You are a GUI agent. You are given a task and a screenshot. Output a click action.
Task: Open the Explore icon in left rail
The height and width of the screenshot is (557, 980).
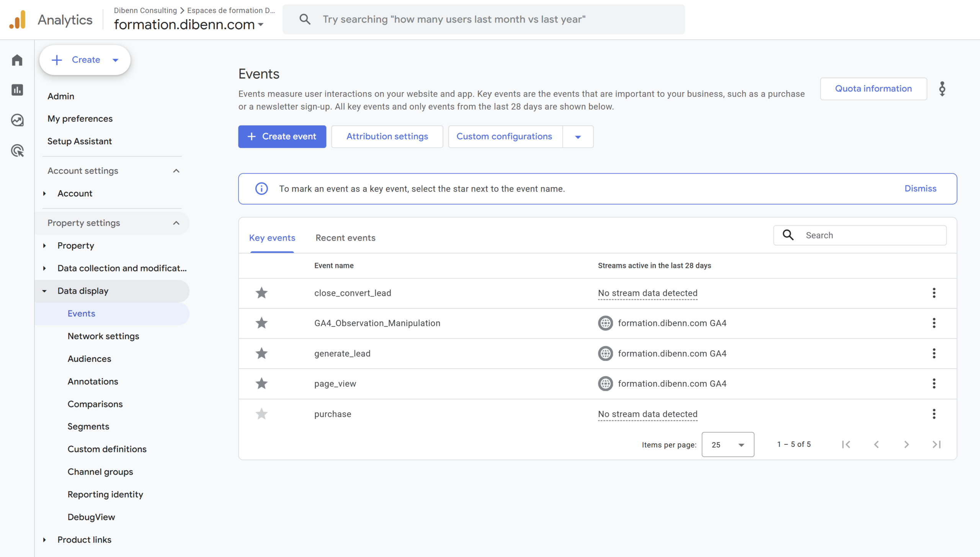coord(17,120)
